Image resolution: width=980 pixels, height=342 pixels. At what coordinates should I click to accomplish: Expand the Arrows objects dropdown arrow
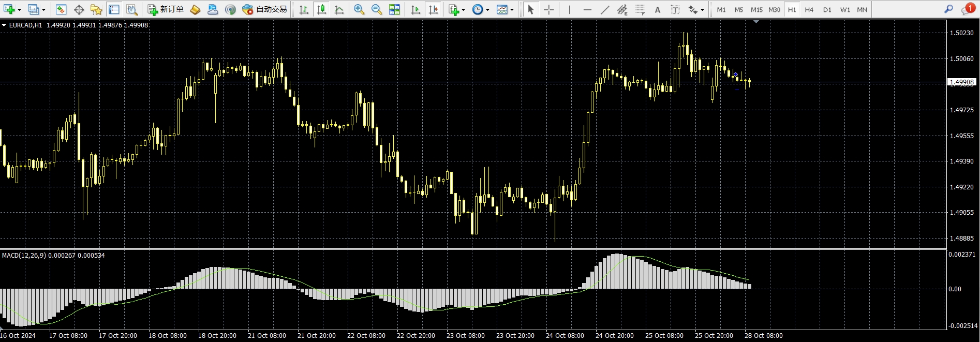point(702,10)
